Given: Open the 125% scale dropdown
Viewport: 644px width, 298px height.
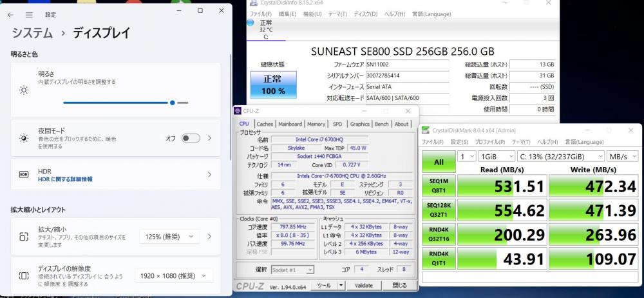Looking at the screenshot, I should tap(169, 236).
